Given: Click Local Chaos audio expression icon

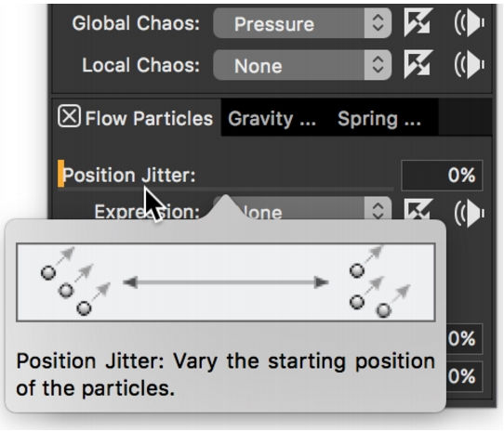Looking at the screenshot, I should 470,64.
